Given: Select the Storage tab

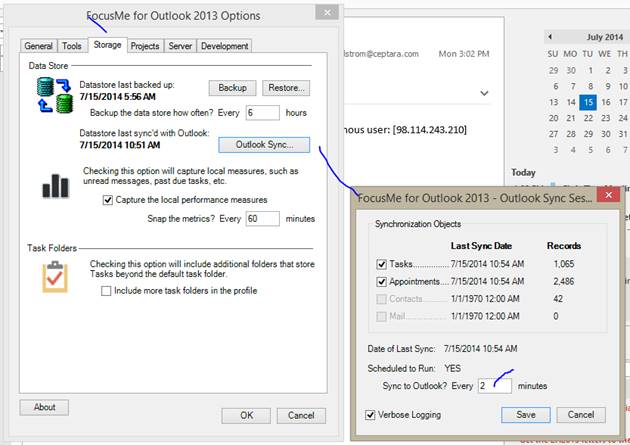Looking at the screenshot, I should (107, 45).
